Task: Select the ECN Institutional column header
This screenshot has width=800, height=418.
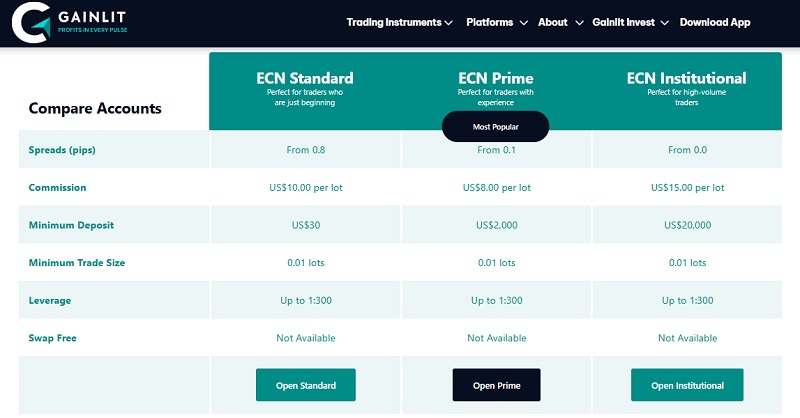Action: coord(686,78)
